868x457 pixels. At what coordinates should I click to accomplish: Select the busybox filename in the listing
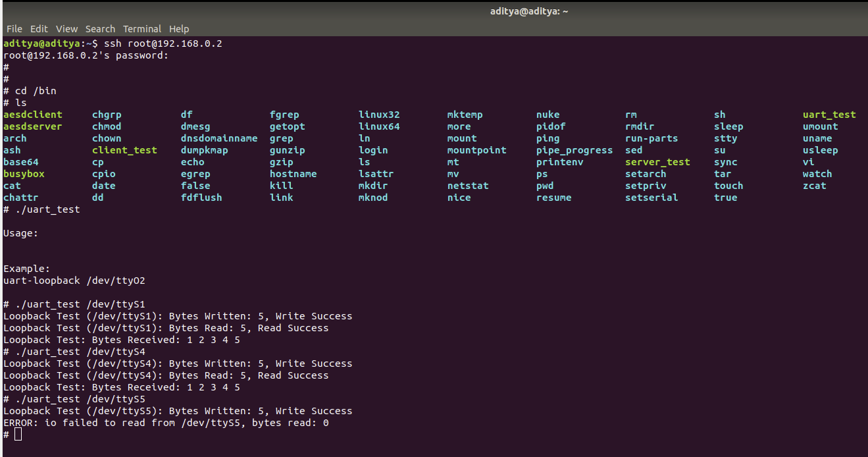coord(24,173)
